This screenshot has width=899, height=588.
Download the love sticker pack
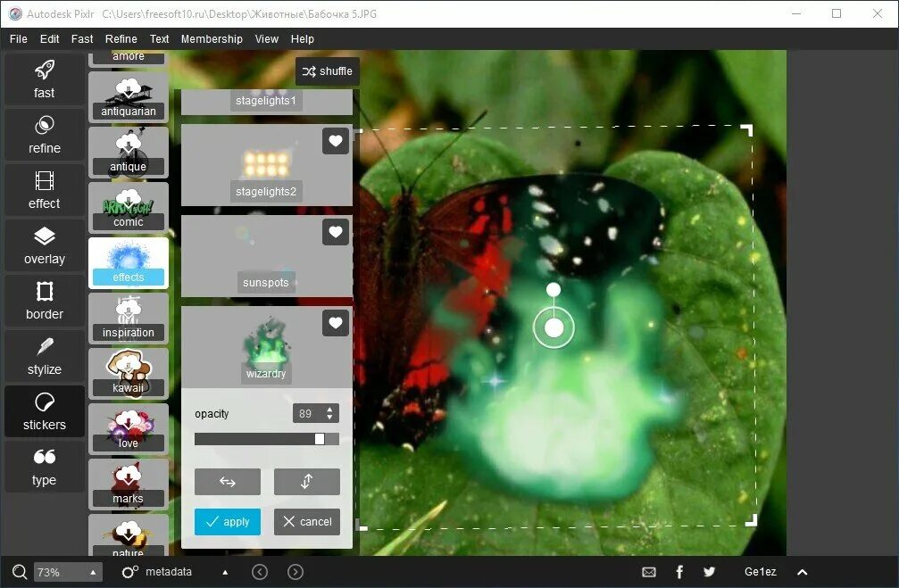tap(129, 428)
